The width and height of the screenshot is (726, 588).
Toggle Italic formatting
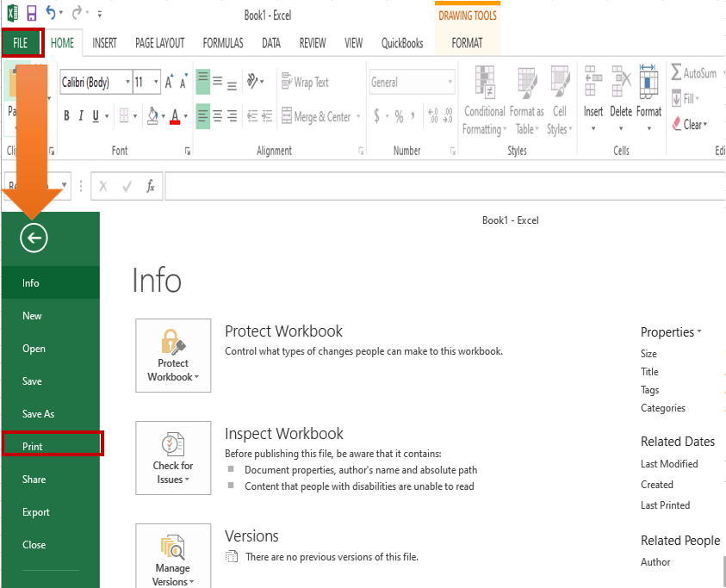pos(81,116)
